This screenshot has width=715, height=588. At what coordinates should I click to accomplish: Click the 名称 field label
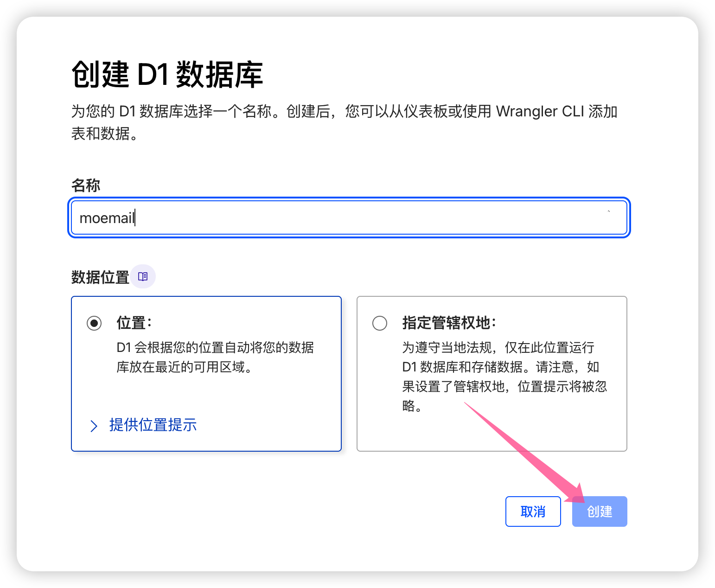[86, 185]
